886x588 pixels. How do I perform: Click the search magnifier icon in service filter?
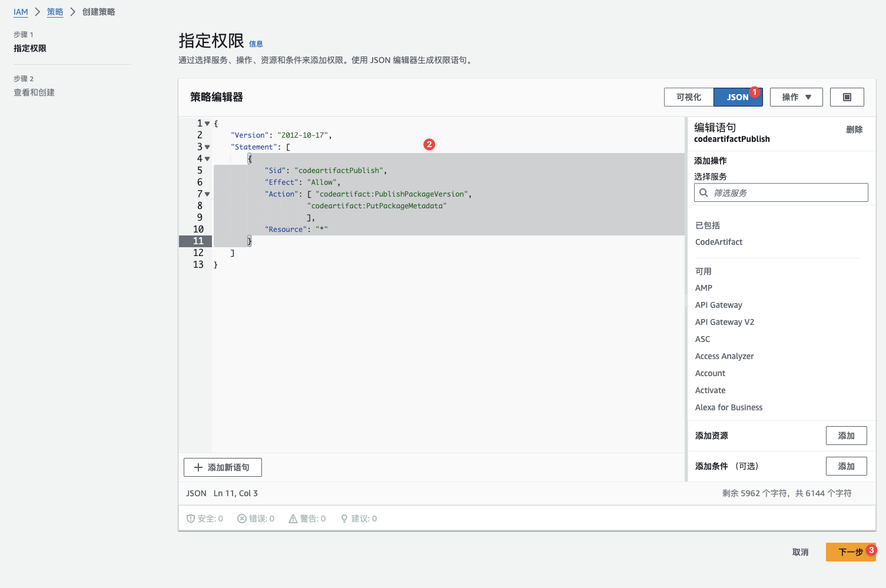704,192
